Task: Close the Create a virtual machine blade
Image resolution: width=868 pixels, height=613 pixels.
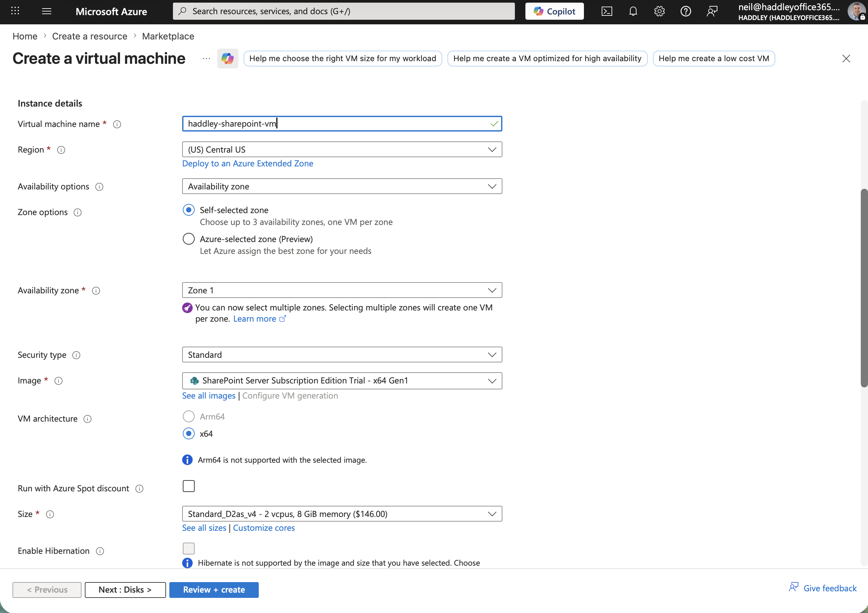Action: click(x=846, y=58)
